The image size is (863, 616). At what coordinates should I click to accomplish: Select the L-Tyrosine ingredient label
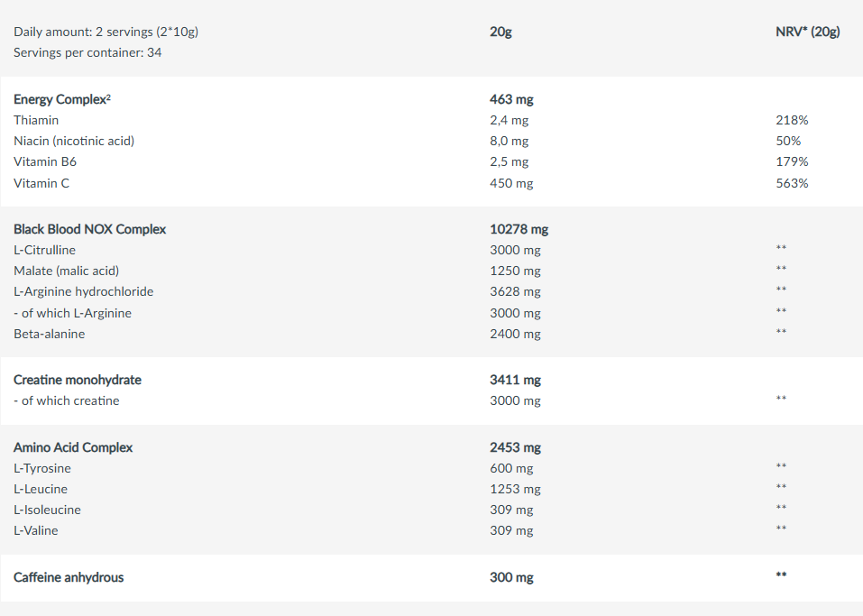[x=41, y=468]
